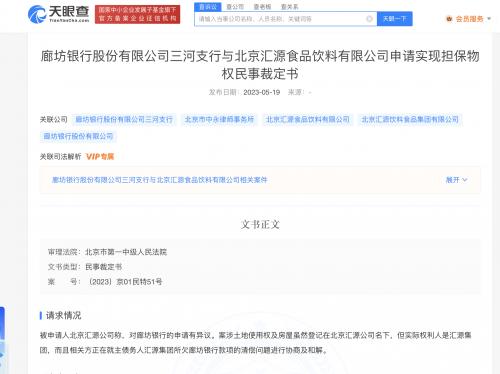The width and height of the screenshot is (500, 374).
Task: Click the VIP专属 badge
Action: click(x=100, y=156)
